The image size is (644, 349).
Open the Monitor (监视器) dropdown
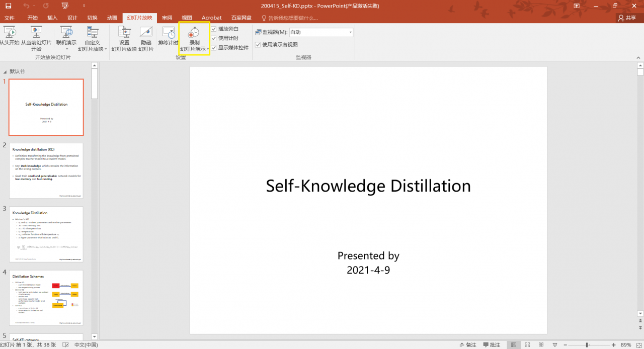[x=350, y=32]
